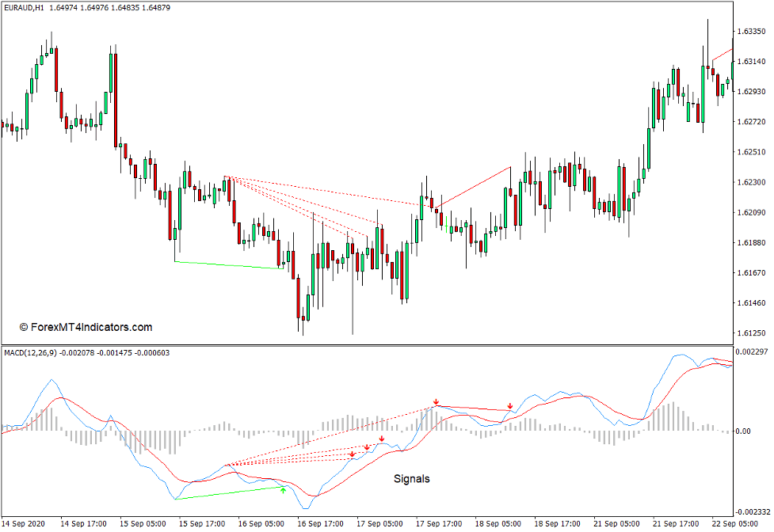Select the second red down arrow near 18 Sep
Image resolution: width=774 pixels, height=532 pixels.
[x=510, y=405]
